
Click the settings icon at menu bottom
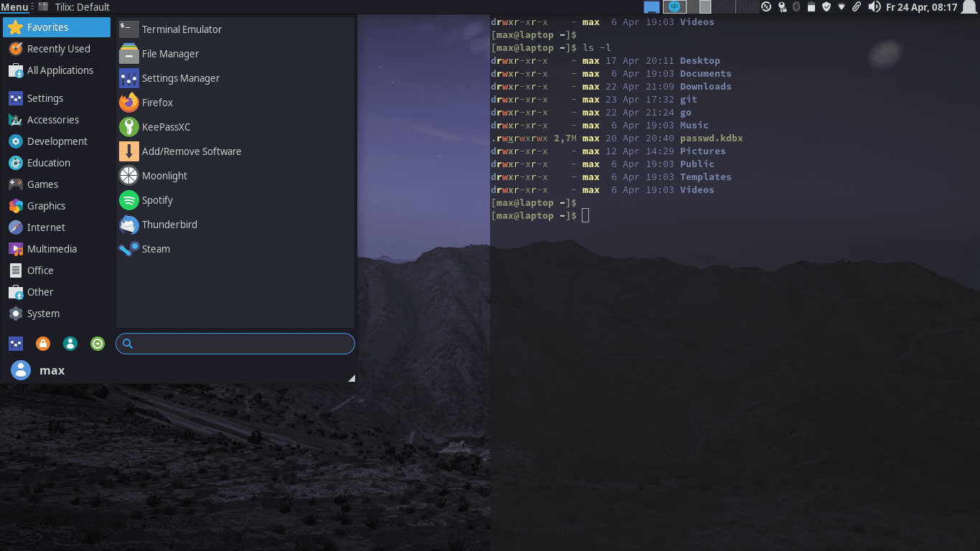point(16,344)
